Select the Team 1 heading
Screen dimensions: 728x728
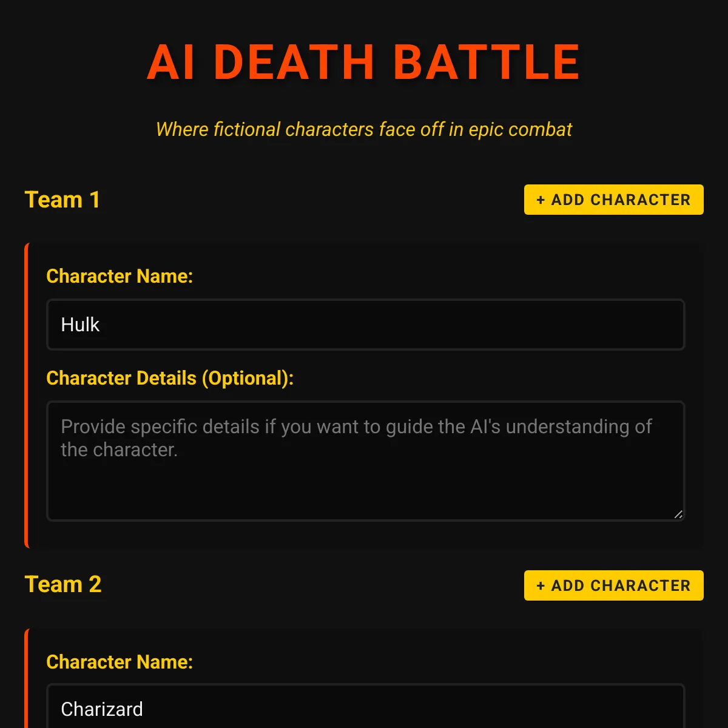tap(62, 200)
